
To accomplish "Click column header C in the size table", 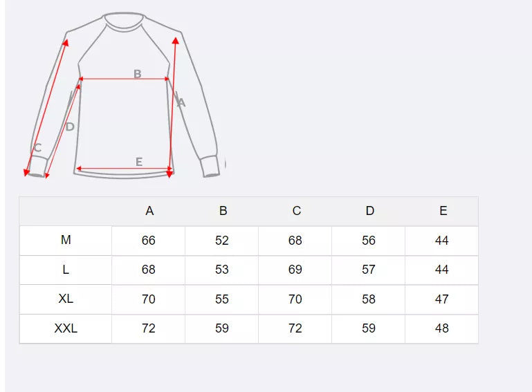I will pyautogui.click(x=296, y=211).
